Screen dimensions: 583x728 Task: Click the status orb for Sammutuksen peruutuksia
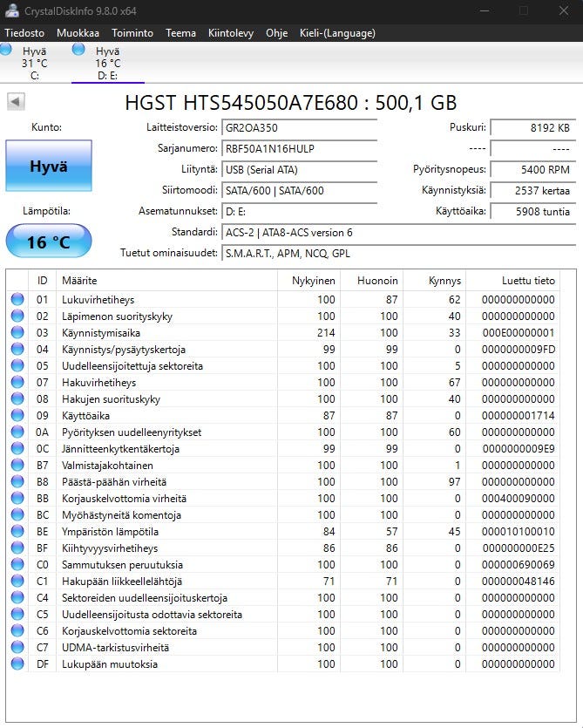pos(17,565)
